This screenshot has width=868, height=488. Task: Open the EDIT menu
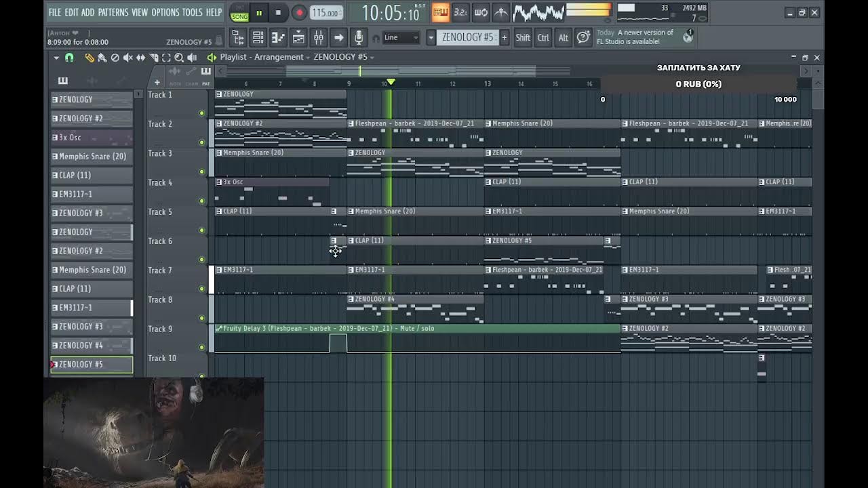pos(71,12)
